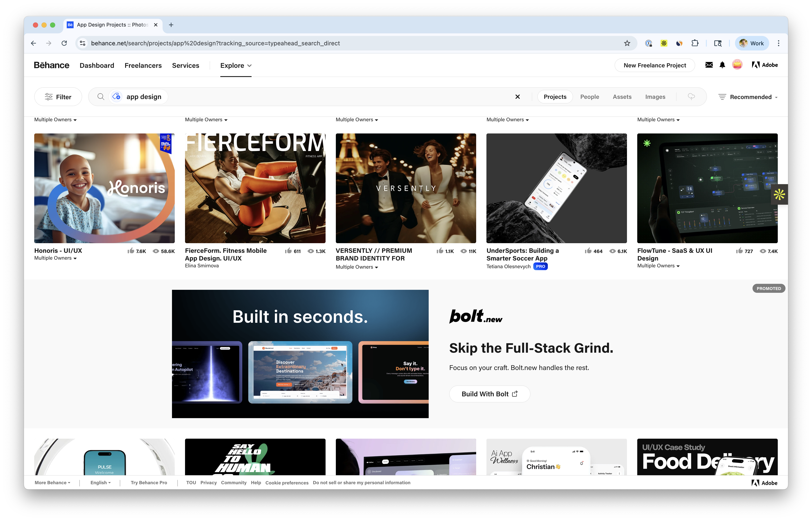
Task: Click the Bolt Built in seconds ad image
Action: click(300, 354)
